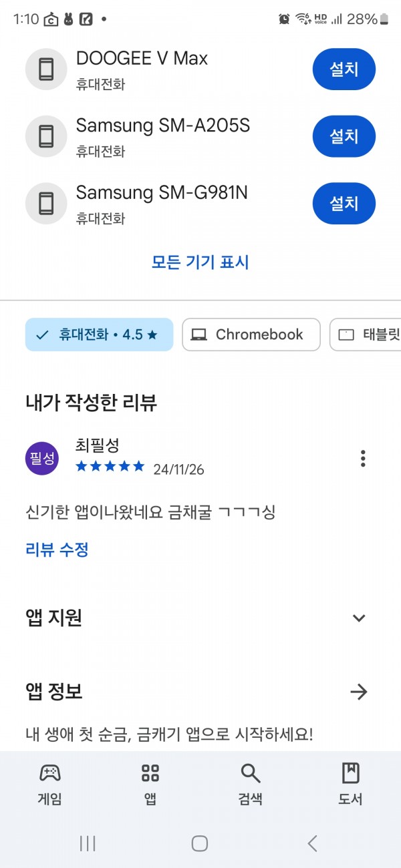
Task: Open the review three-dot options menu
Action: tap(363, 458)
